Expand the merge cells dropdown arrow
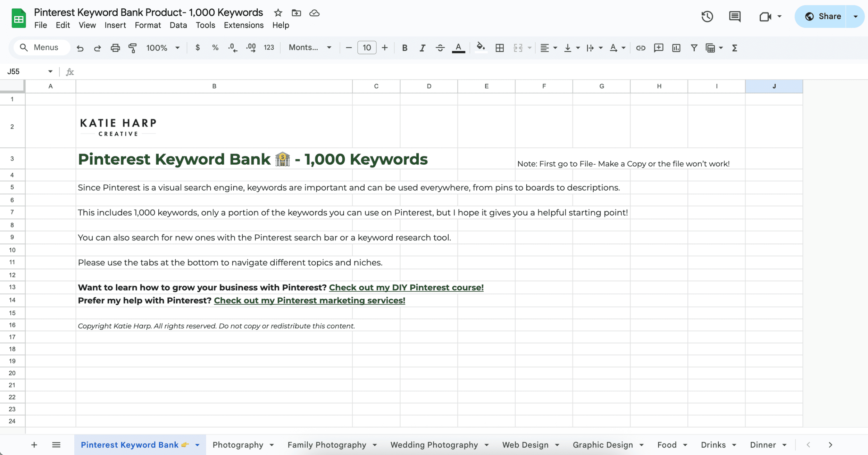 (529, 48)
